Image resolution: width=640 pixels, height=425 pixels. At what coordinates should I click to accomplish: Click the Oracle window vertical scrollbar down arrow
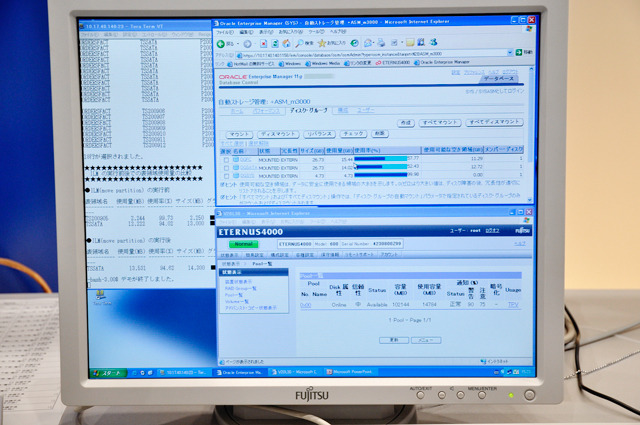point(530,200)
